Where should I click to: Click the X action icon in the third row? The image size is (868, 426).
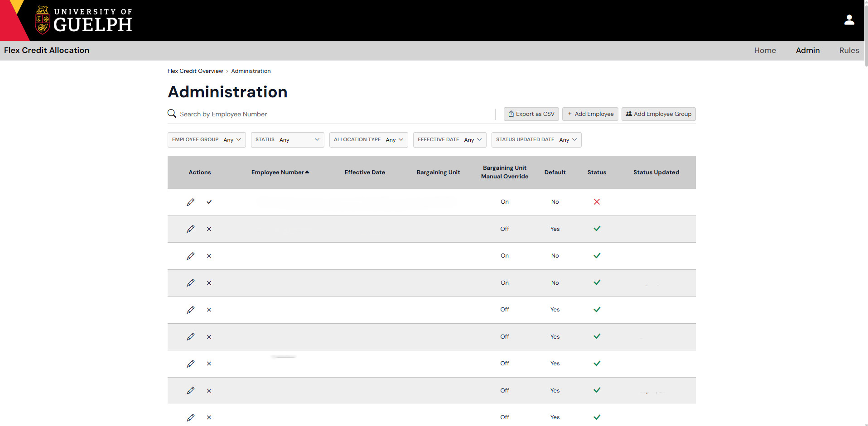click(x=209, y=256)
